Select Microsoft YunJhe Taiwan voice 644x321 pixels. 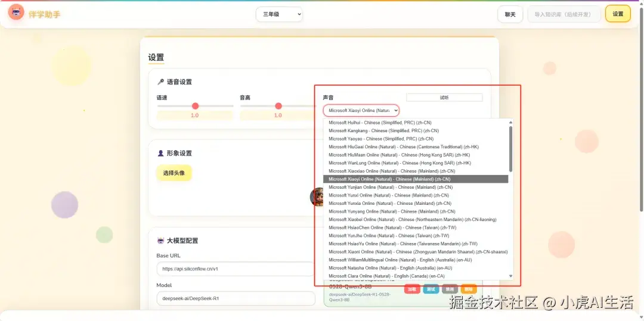tap(416, 236)
